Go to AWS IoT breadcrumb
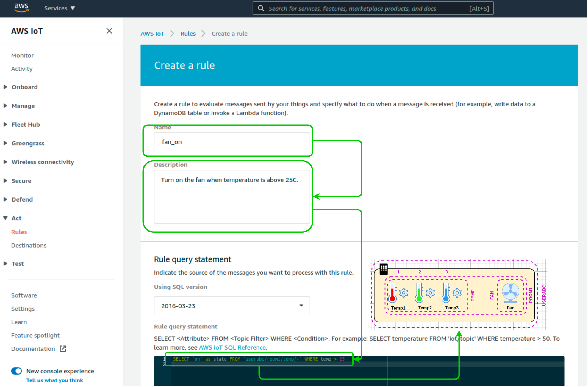This screenshot has height=387, width=588. pyautogui.click(x=152, y=34)
